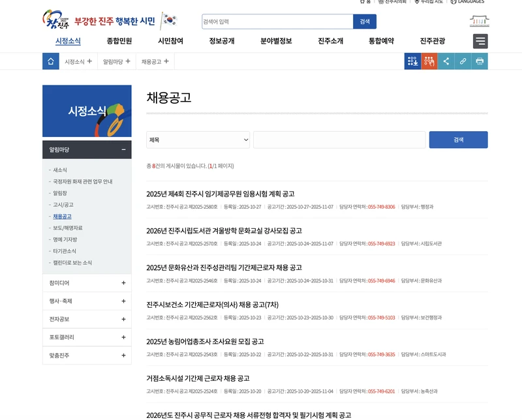Image resolution: width=522 pixels, height=420 pixels.
Task: Select the print icon
Action: 480,61
